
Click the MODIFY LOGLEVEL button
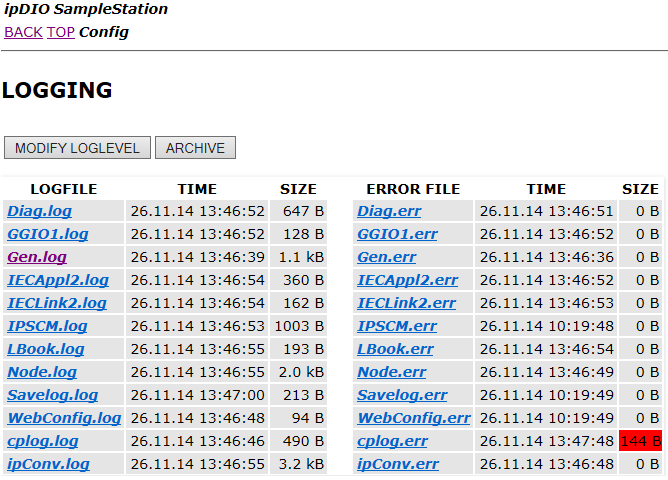(77, 148)
